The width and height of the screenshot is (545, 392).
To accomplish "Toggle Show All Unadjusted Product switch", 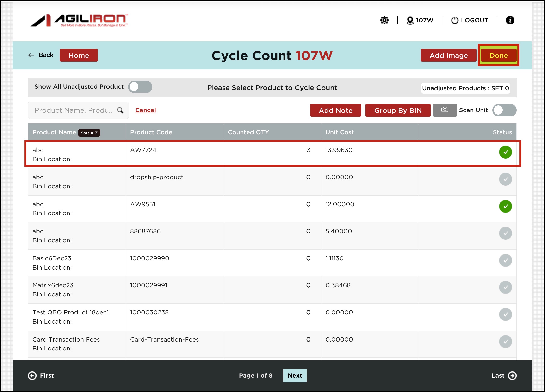I will click(140, 87).
